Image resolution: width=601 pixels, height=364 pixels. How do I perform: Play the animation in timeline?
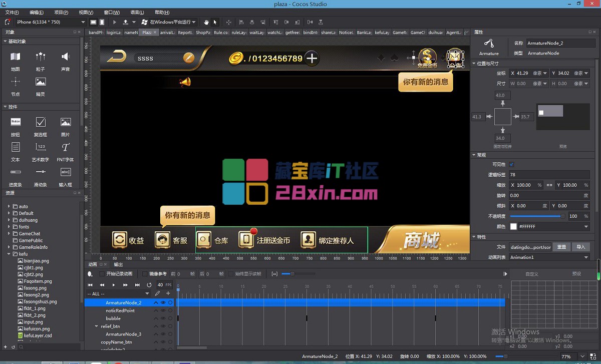(114, 285)
